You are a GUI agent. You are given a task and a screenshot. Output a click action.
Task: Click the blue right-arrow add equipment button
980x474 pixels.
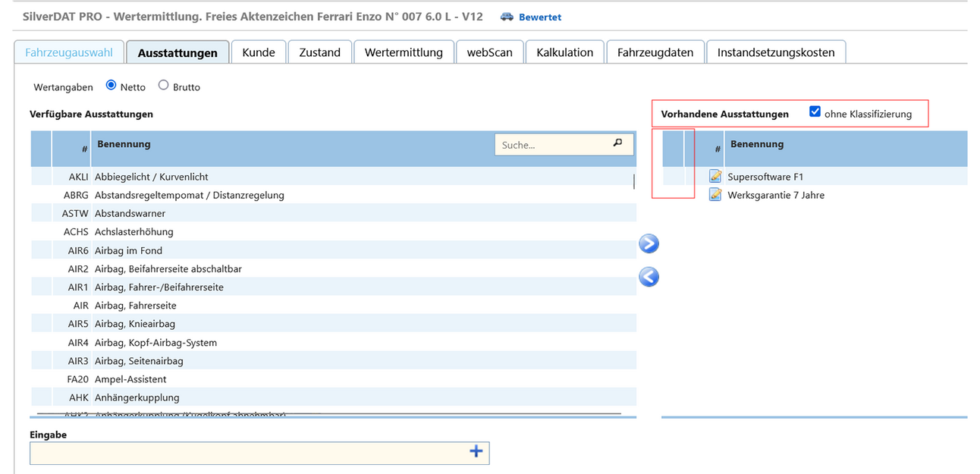(x=649, y=243)
